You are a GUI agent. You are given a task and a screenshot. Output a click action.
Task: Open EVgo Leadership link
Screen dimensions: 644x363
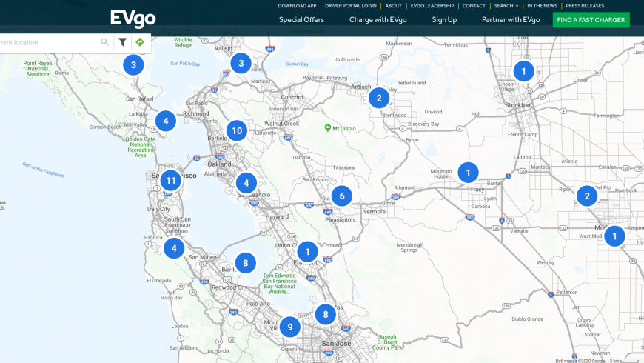point(432,6)
